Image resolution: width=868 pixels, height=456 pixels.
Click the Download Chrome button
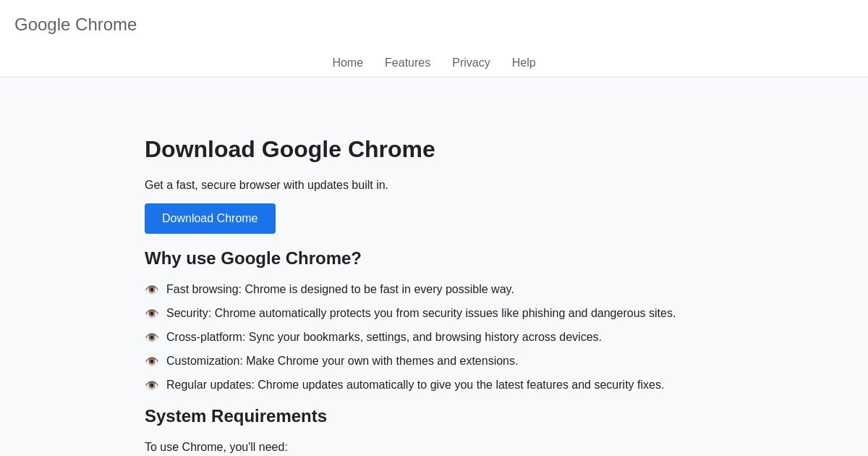[210, 219]
